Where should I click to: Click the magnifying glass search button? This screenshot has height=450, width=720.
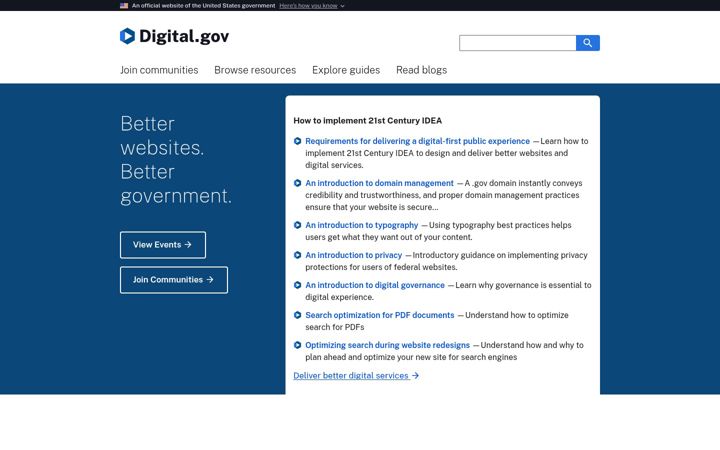tap(588, 43)
